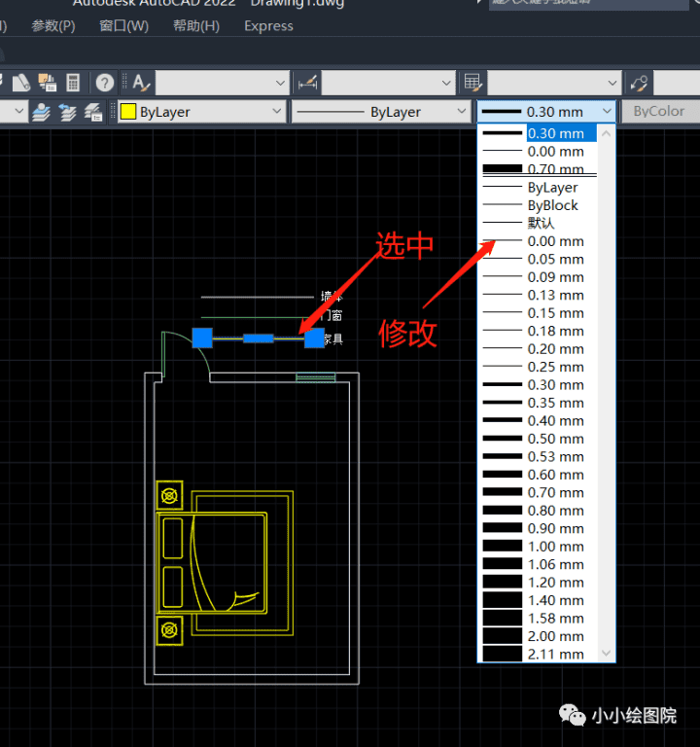Screen dimensions: 700x747
Task: Click lineweight list scroll up arrow
Action: click(607, 133)
